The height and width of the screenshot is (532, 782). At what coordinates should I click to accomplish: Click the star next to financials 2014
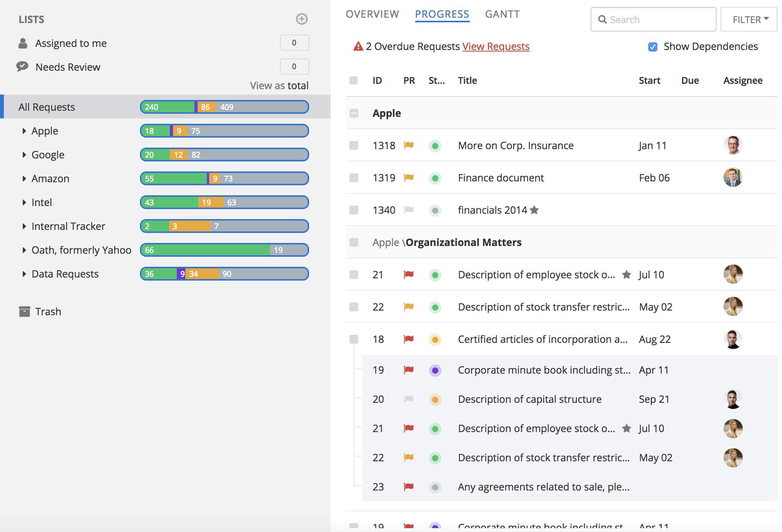click(x=534, y=210)
